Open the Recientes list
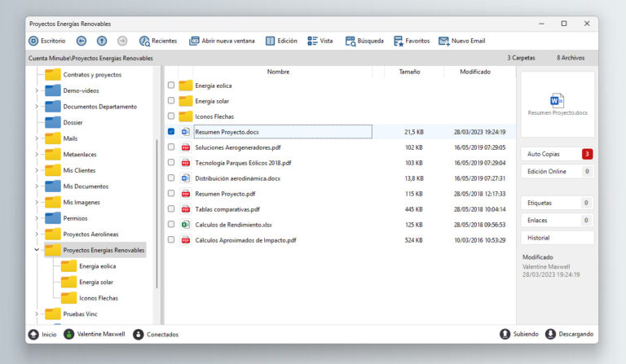 coord(157,41)
